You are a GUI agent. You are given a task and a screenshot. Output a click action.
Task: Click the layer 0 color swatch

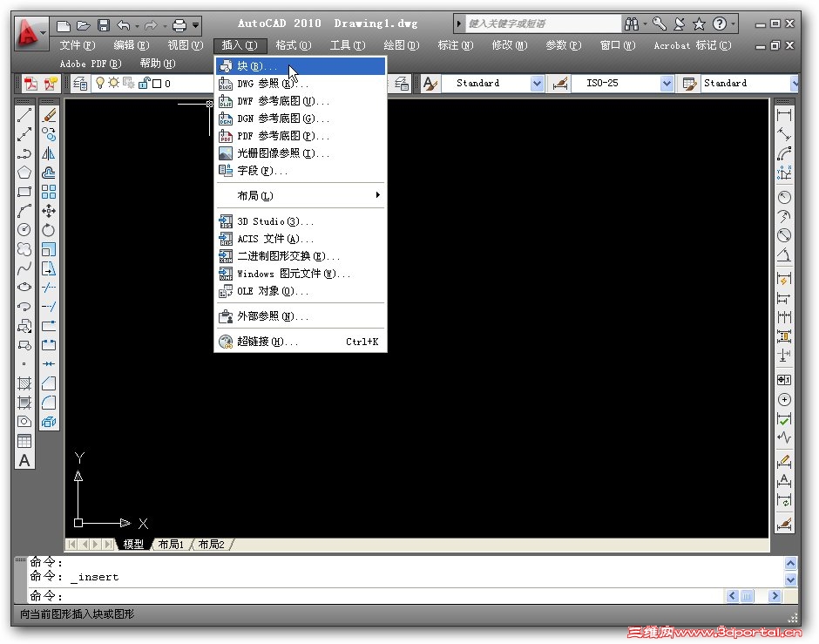[157, 84]
